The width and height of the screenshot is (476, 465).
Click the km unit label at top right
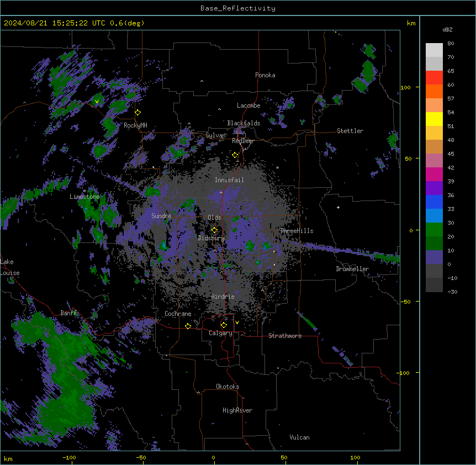pyautogui.click(x=411, y=23)
